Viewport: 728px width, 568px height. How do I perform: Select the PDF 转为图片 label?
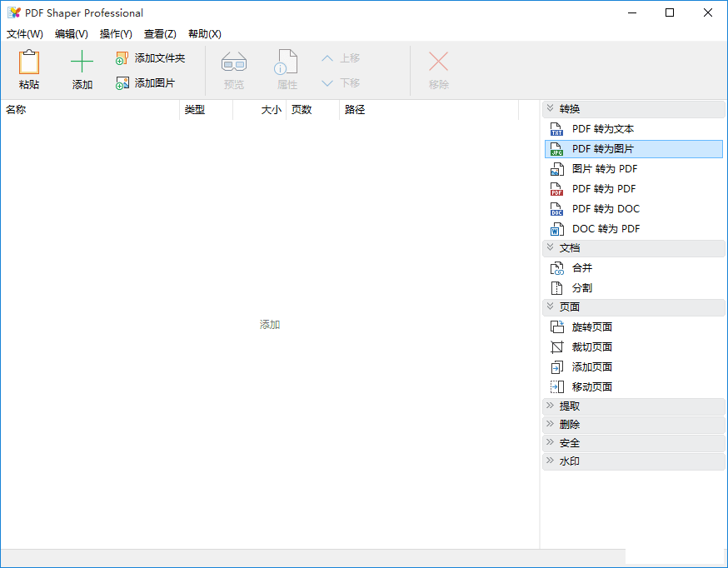[x=603, y=149]
